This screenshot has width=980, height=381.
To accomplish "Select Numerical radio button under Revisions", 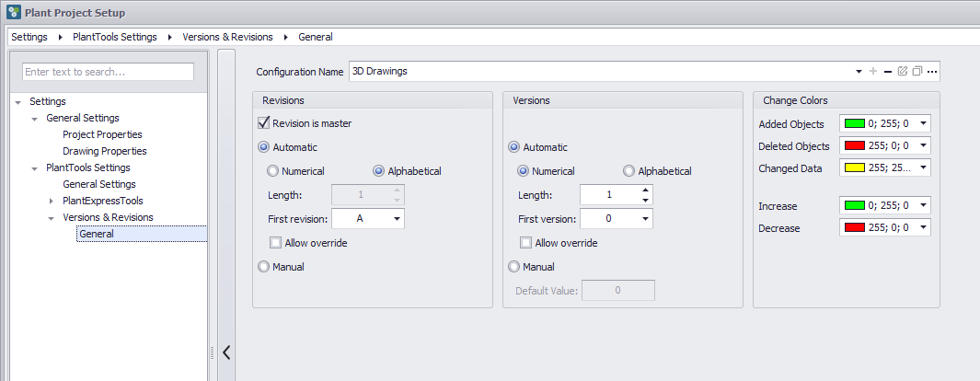I will tap(272, 171).
